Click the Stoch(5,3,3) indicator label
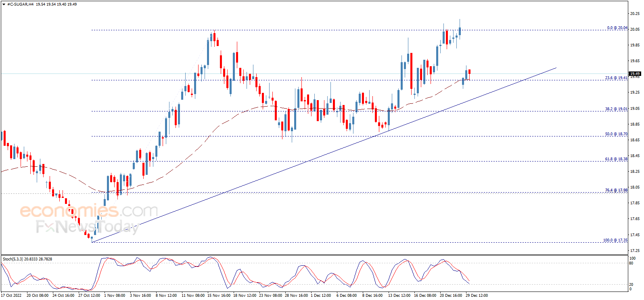Image resolution: width=644 pixels, height=300 pixels. [27, 259]
